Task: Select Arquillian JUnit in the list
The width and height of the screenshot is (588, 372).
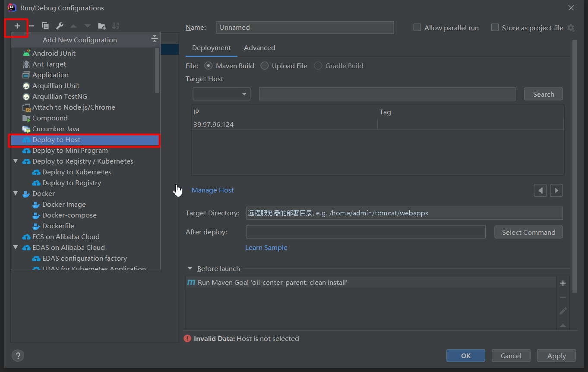Action: (85, 85)
